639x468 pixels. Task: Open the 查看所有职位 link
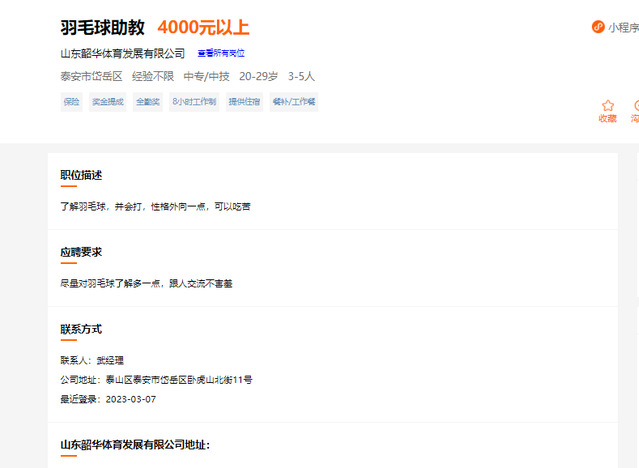(221, 53)
